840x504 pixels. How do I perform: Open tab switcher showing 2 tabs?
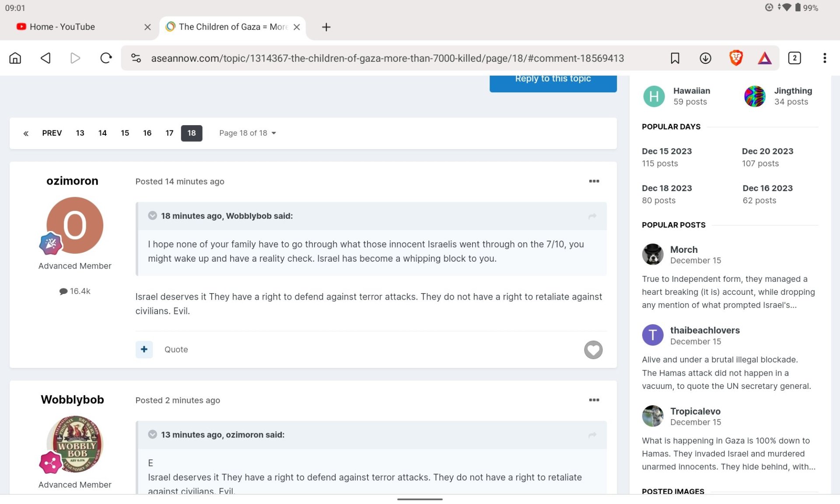[x=794, y=58]
